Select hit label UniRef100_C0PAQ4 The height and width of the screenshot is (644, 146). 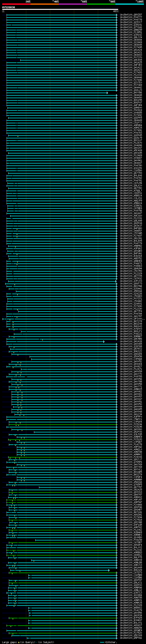[131, 359]
